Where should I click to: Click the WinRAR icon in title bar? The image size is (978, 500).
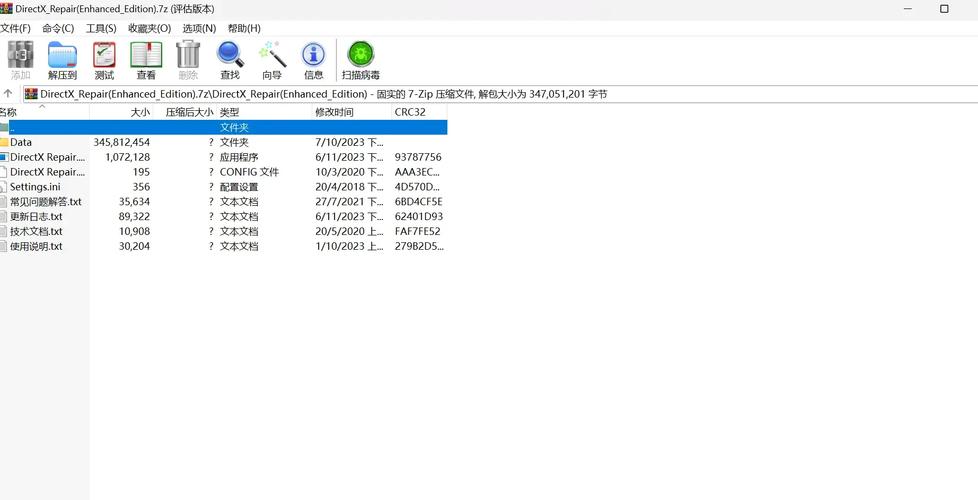tap(6, 9)
